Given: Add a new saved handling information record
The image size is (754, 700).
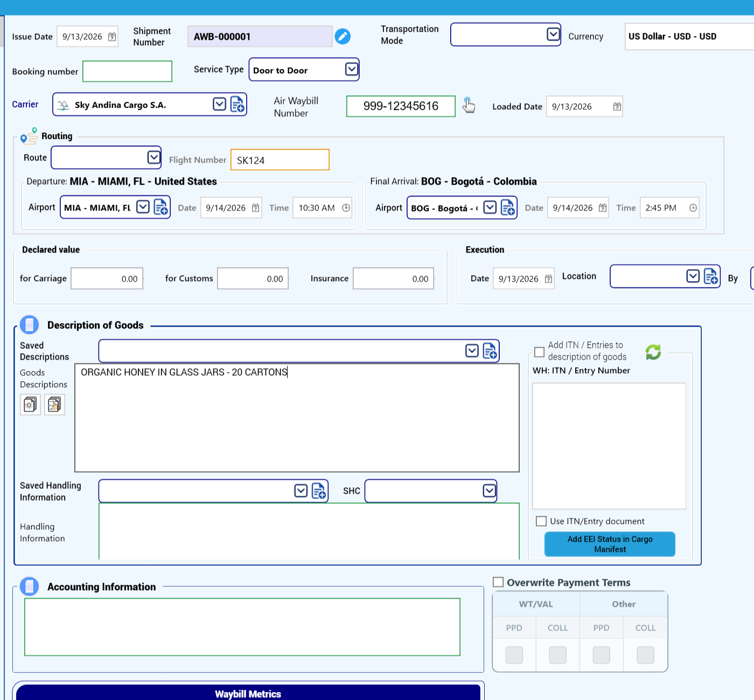Looking at the screenshot, I should 319,491.
